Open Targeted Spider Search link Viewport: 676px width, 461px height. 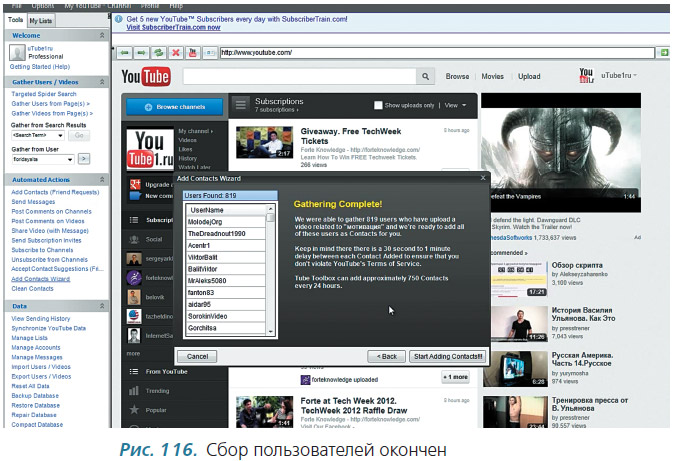(x=44, y=94)
